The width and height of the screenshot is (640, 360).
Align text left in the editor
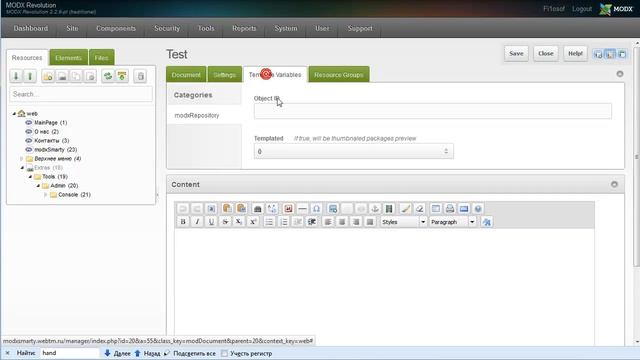(328, 222)
